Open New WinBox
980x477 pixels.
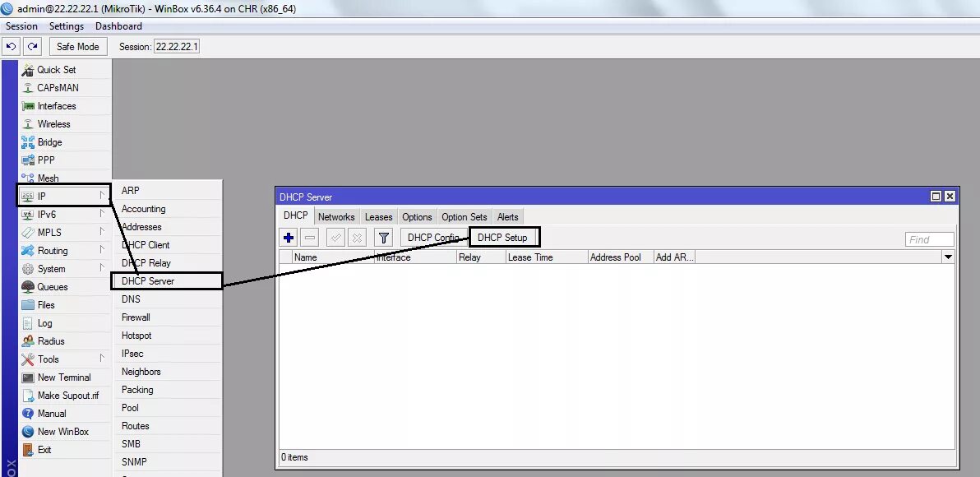pyautogui.click(x=62, y=432)
